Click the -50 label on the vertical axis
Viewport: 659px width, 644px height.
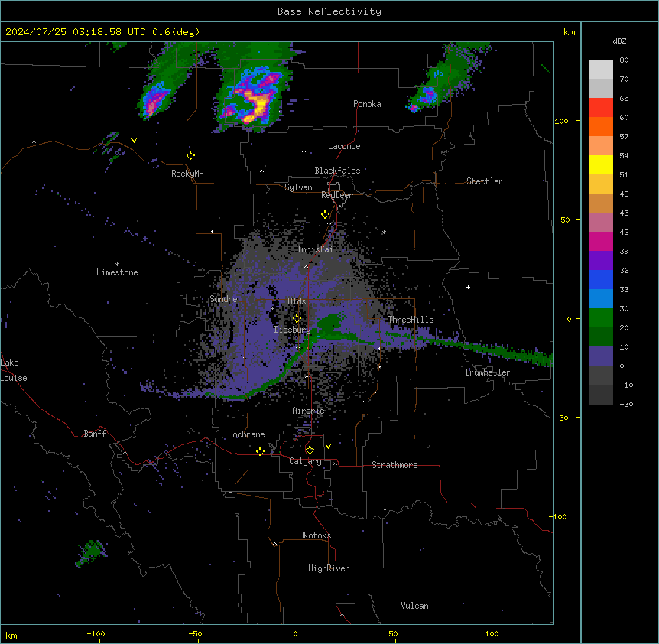561,418
